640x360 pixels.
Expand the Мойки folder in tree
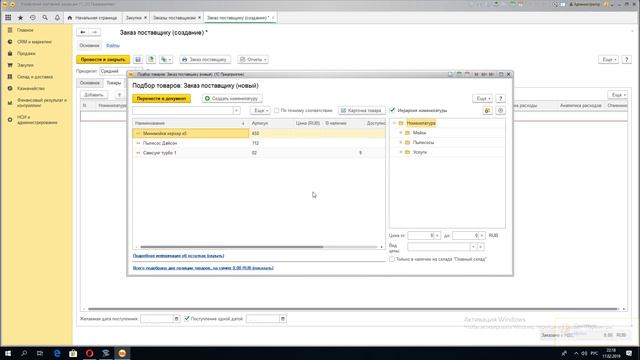click(401, 133)
